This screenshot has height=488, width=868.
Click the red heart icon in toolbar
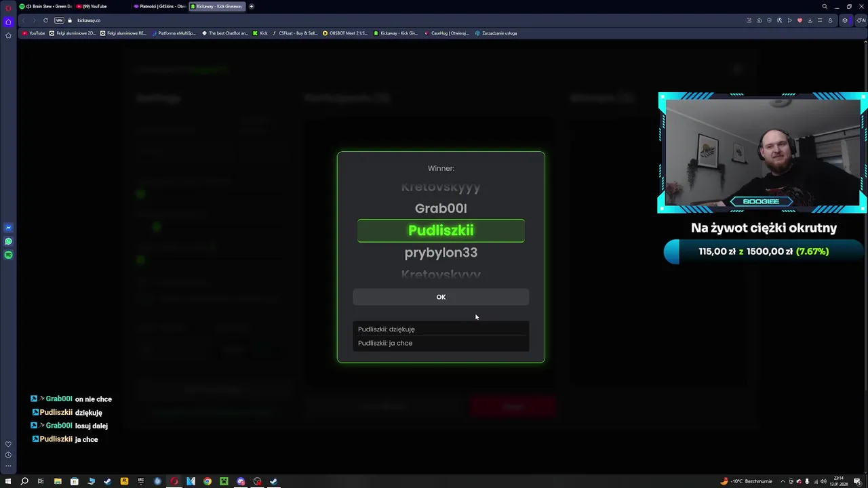(800, 20)
